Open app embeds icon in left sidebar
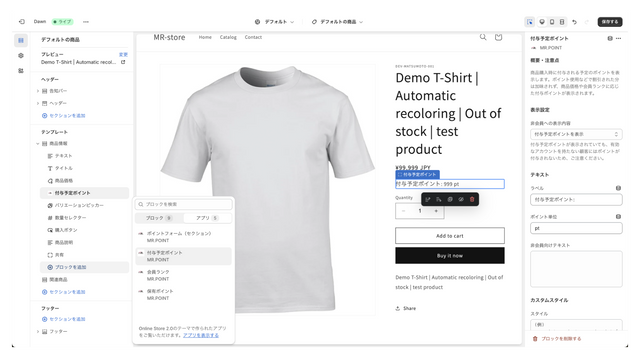 tap(21, 71)
